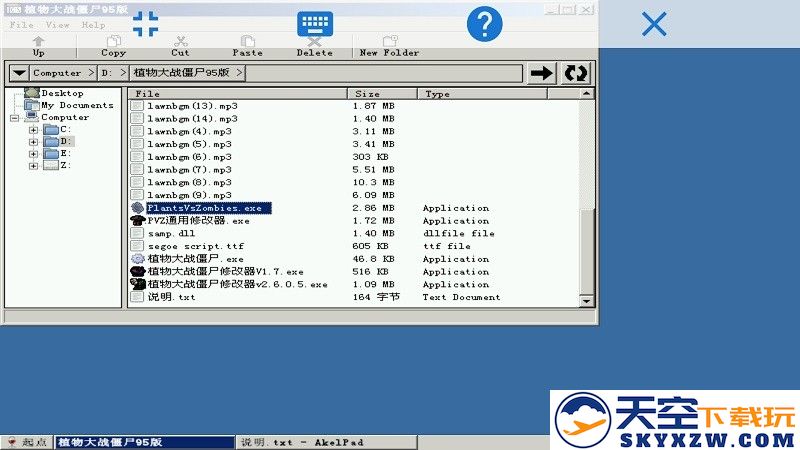Viewport: 800px width, 450px height.
Task: Select file samp.dll
Action: click(171, 233)
